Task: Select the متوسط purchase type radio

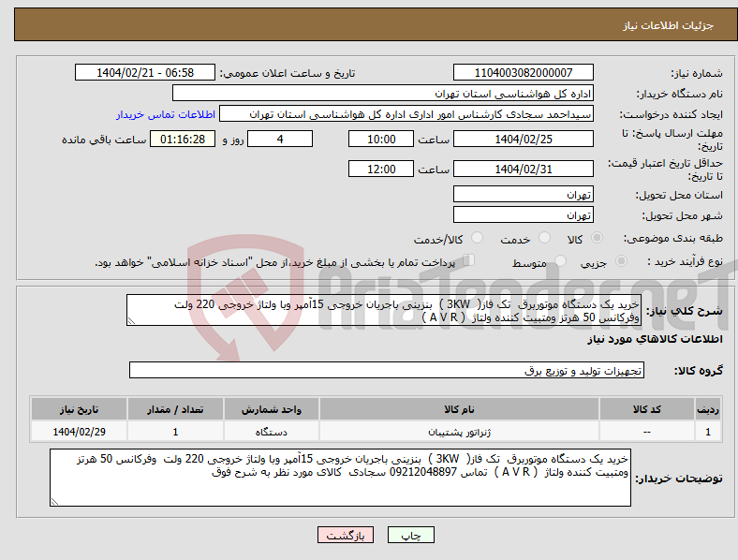Action: click(561, 260)
